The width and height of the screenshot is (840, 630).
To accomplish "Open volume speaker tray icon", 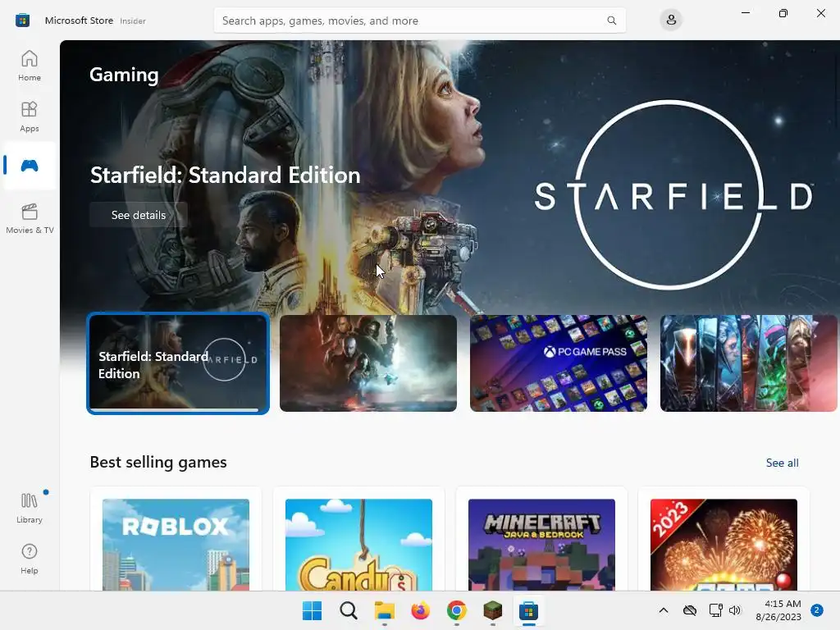I will pyautogui.click(x=735, y=610).
